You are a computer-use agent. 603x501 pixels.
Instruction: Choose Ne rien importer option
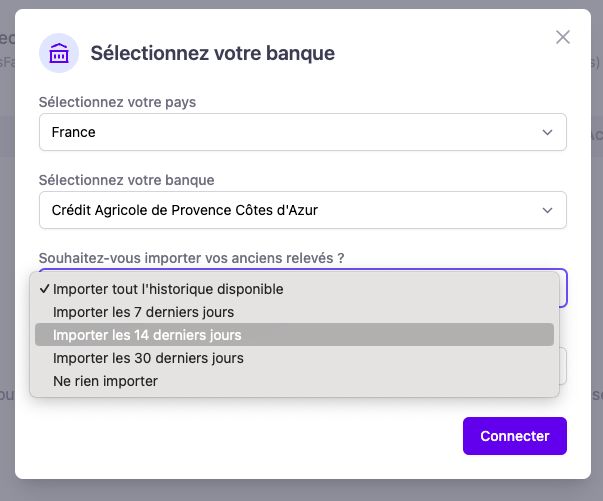(105, 381)
